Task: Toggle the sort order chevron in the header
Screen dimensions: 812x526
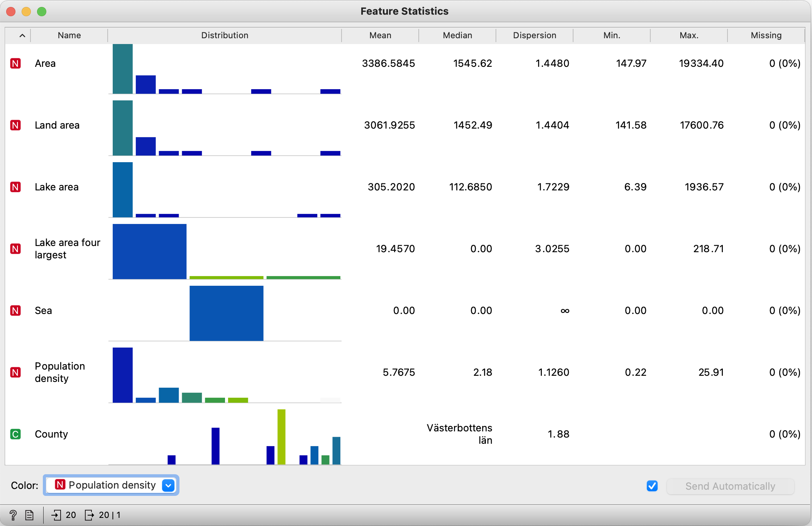Action: pos(22,35)
